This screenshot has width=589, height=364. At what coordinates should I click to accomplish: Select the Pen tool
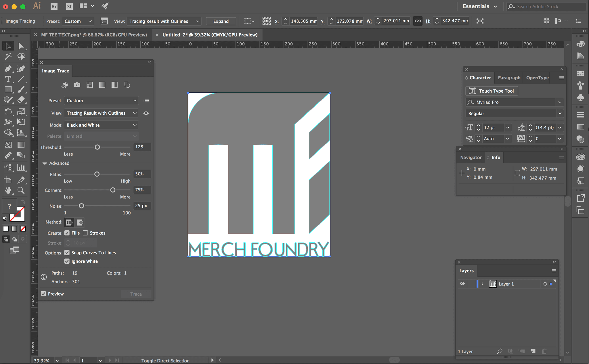coord(8,69)
